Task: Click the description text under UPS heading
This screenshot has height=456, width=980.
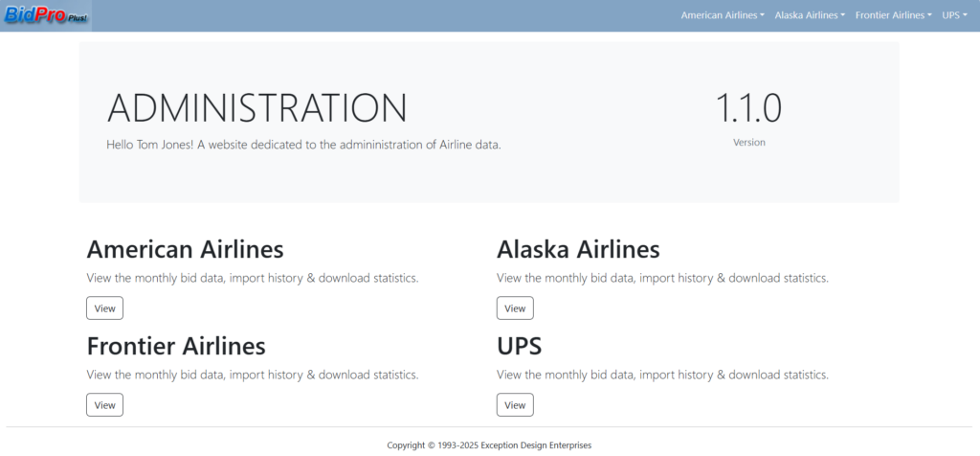Action: [662, 375]
